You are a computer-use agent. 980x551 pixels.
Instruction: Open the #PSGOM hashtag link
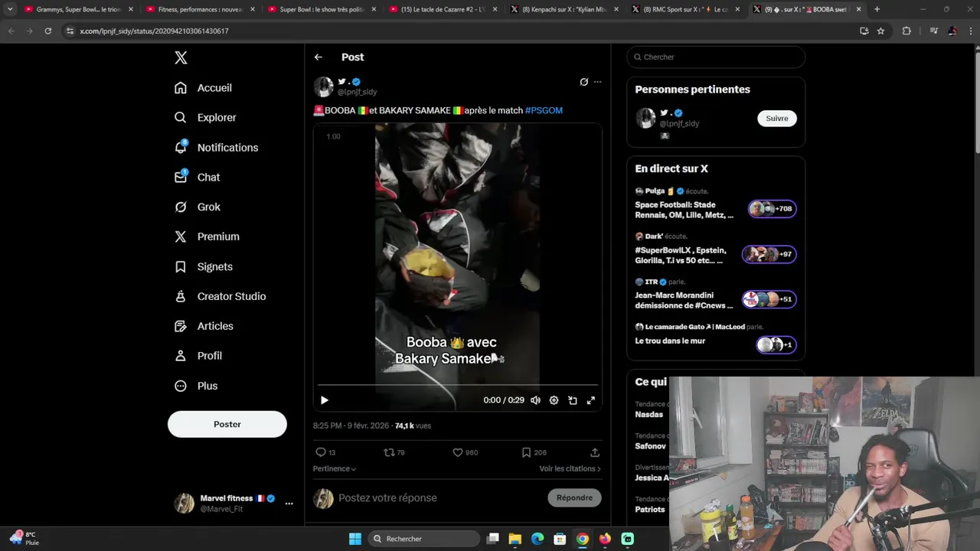coord(544,110)
